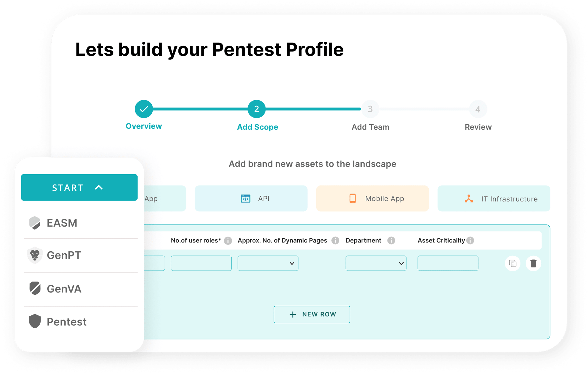Click the EASM shield icon
This screenshot has height=373, width=588.
(x=35, y=223)
